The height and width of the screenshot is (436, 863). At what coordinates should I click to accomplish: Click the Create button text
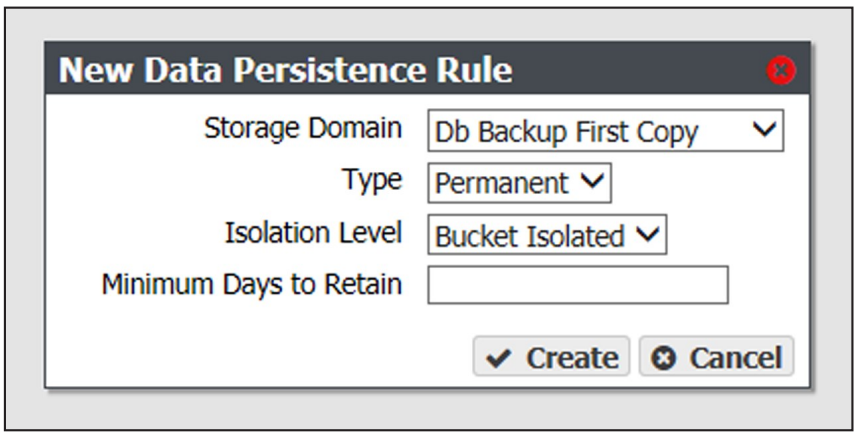pyautogui.click(x=572, y=358)
